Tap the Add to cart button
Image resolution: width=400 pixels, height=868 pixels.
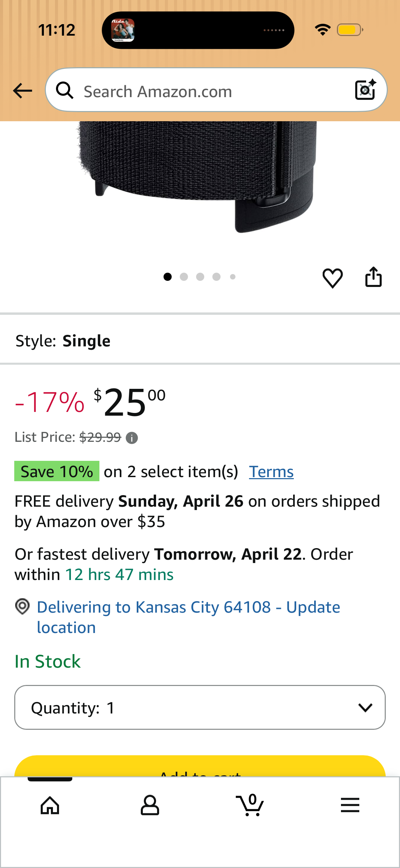[x=200, y=766]
